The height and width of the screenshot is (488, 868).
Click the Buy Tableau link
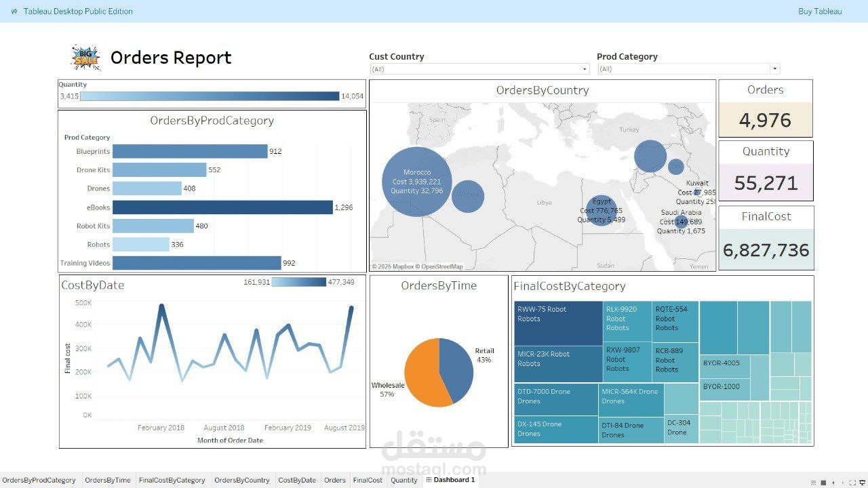820,11
